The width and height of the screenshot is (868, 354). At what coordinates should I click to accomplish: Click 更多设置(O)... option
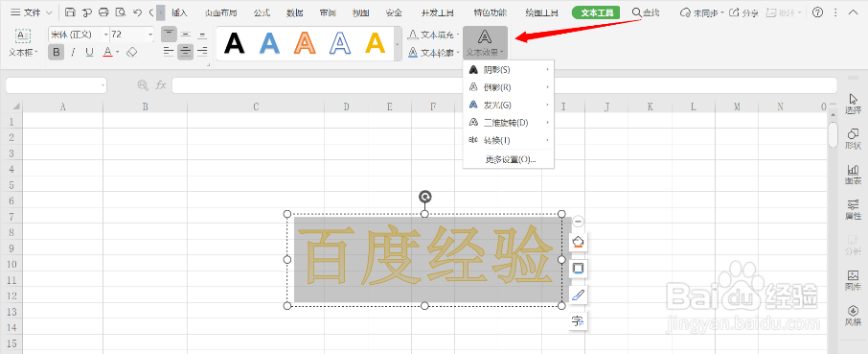click(x=511, y=159)
